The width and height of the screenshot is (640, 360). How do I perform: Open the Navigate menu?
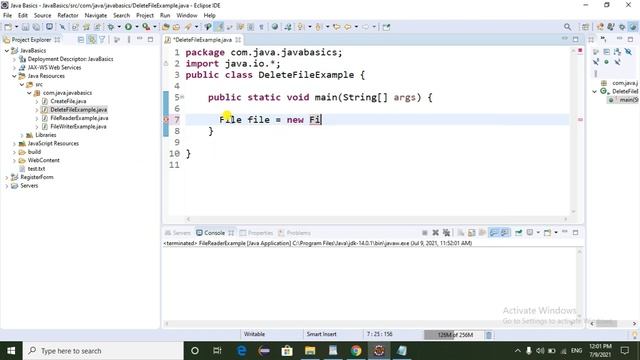(96, 15)
